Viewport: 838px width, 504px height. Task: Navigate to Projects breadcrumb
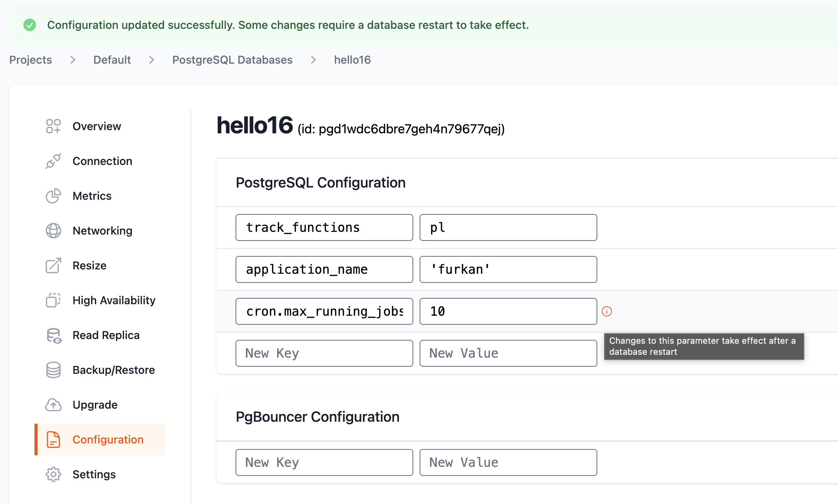tap(30, 60)
